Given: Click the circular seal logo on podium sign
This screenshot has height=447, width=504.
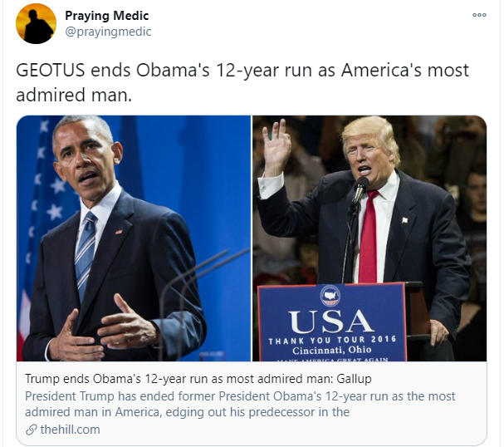Looking at the screenshot, I should [x=330, y=296].
